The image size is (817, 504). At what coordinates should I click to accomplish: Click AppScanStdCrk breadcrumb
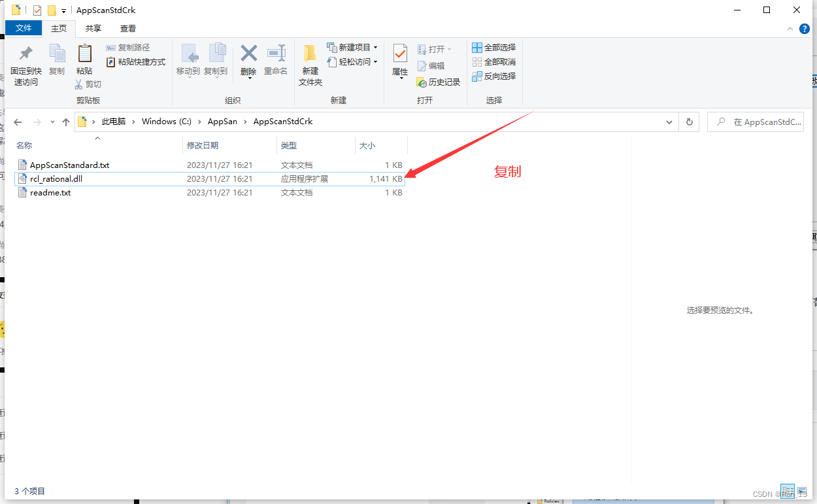(283, 122)
